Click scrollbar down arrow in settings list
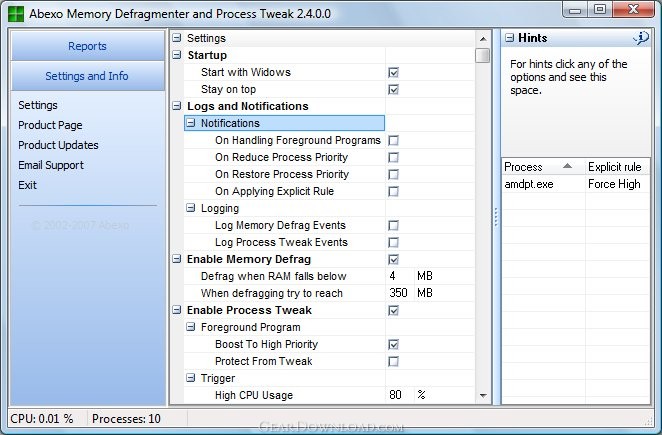This screenshot has height=435, width=662. 483,396
